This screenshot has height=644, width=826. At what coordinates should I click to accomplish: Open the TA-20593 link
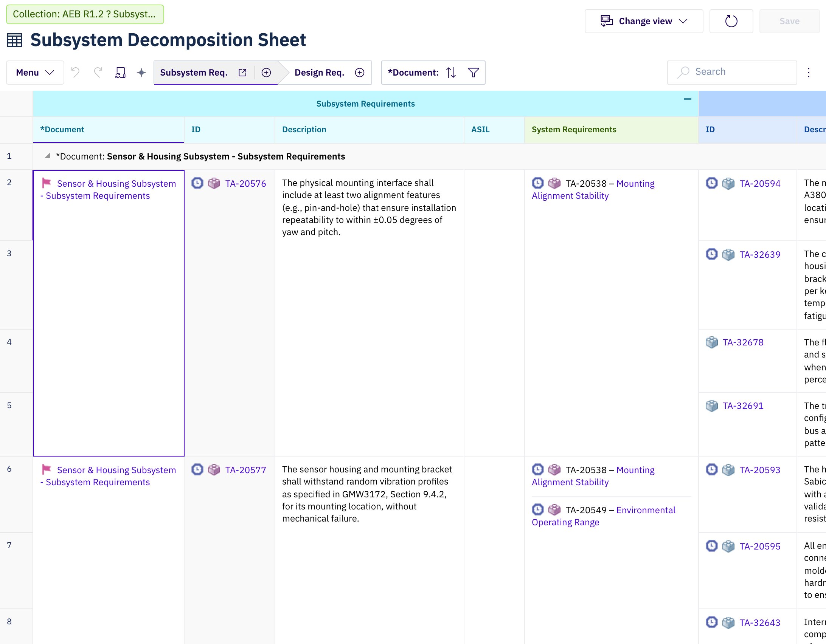[760, 470]
